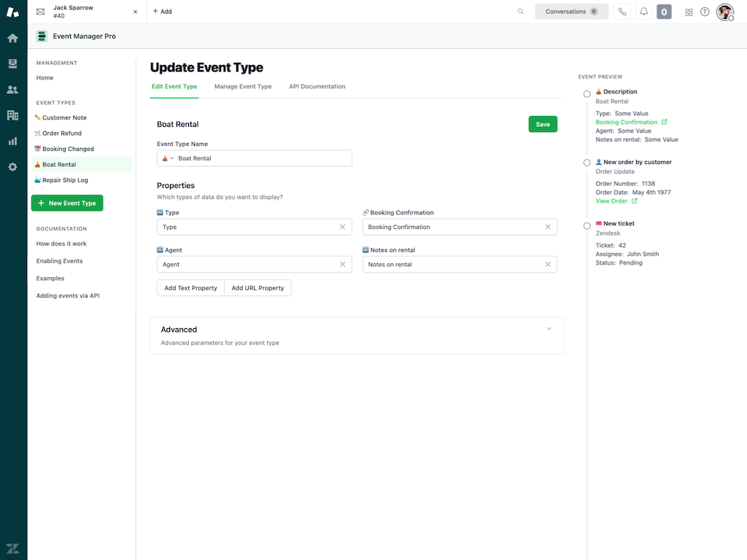Select the New order by customer preview radio
Screen dimensions: 747x560
(587, 163)
